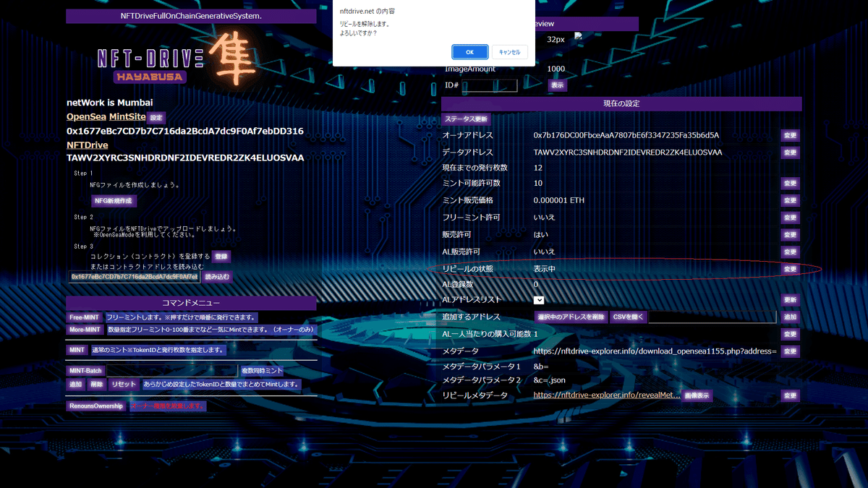Click 変更 for ミント可能許可数 row
This screenshot has height=488, width=868.
coord(790,184)
